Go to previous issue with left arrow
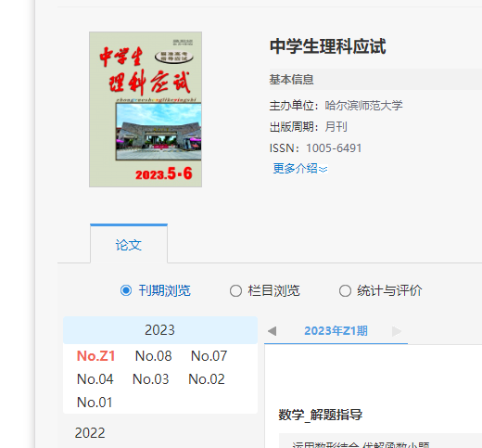 point(273,331)
